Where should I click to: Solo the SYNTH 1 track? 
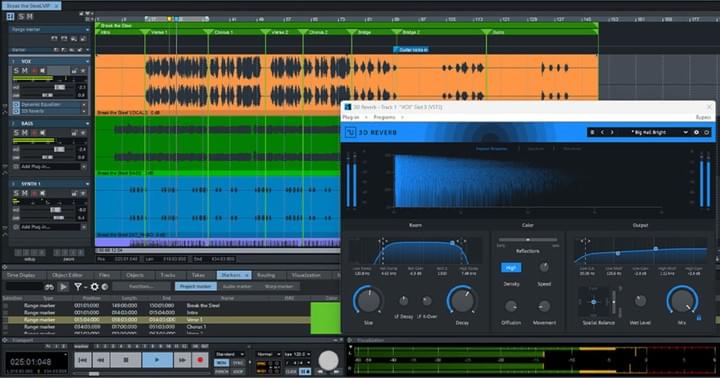pyautogui.click(x=16, y=193)
